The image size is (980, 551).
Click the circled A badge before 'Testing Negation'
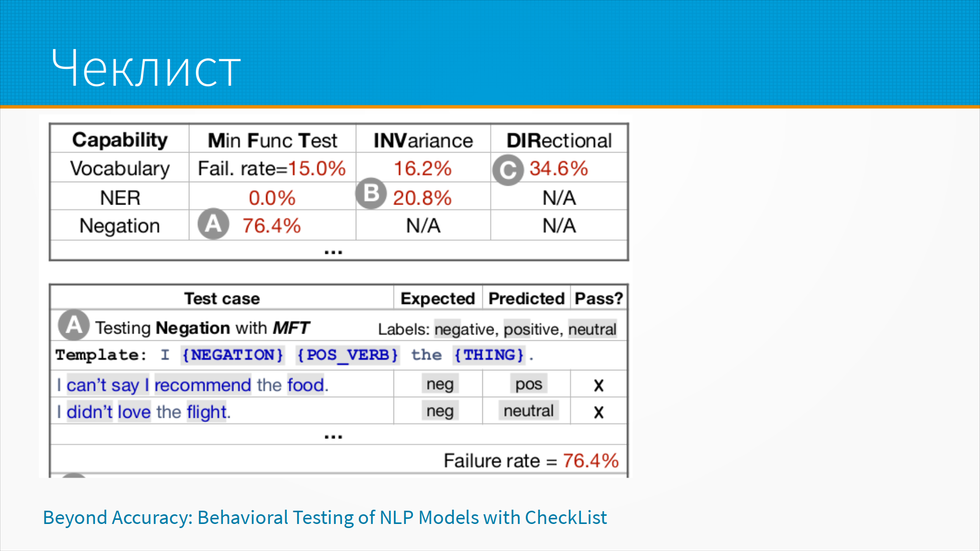74,325
